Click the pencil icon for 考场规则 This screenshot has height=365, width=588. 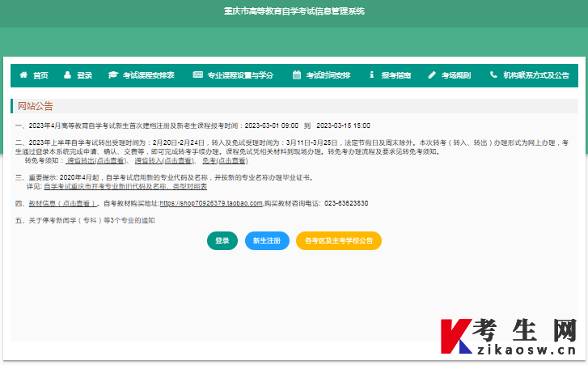coord(432,74)
